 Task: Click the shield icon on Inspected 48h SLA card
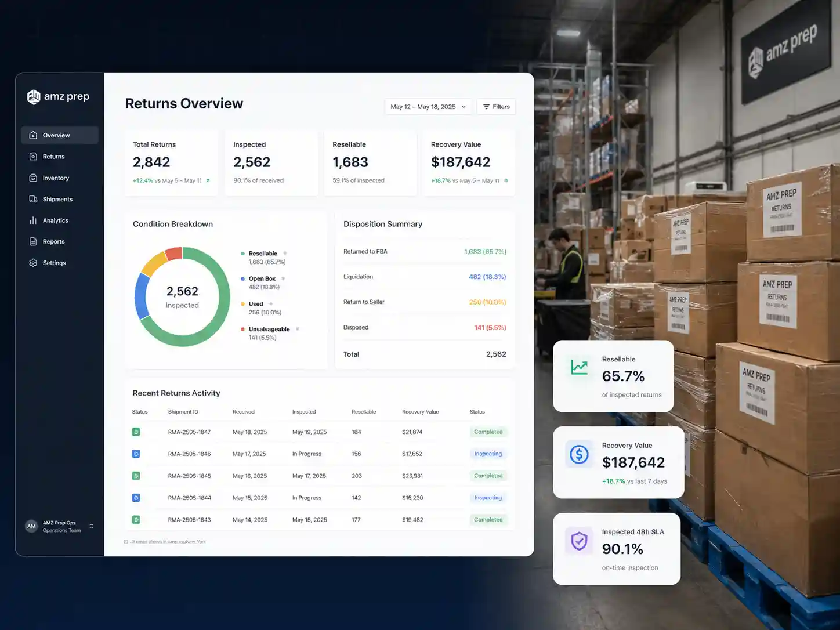[x=579, y=541]
